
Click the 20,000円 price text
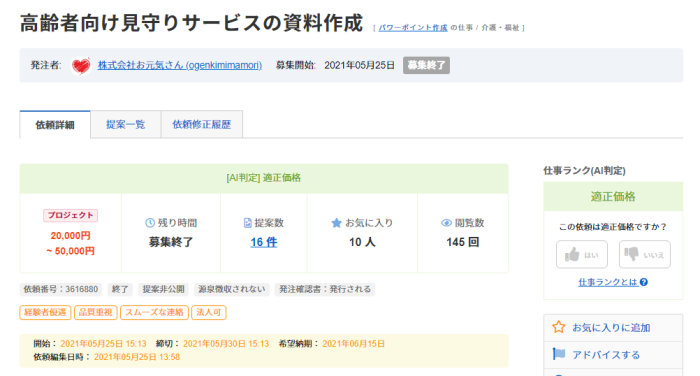71,235
